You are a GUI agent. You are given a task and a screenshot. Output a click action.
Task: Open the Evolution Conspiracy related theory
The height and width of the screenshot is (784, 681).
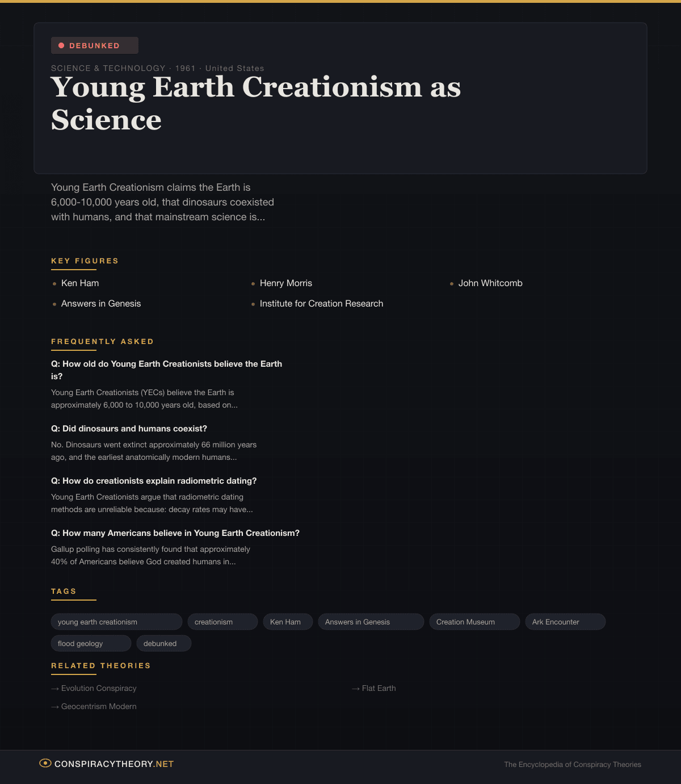(99, 688)
